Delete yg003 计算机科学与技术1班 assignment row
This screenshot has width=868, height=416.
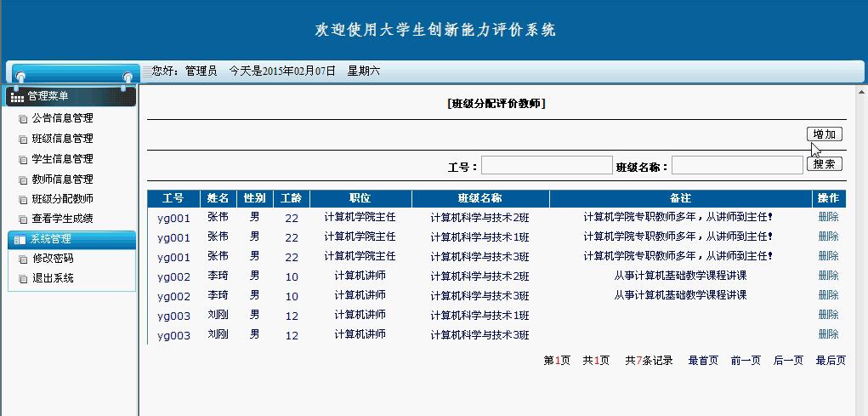(x=828, y=315)
